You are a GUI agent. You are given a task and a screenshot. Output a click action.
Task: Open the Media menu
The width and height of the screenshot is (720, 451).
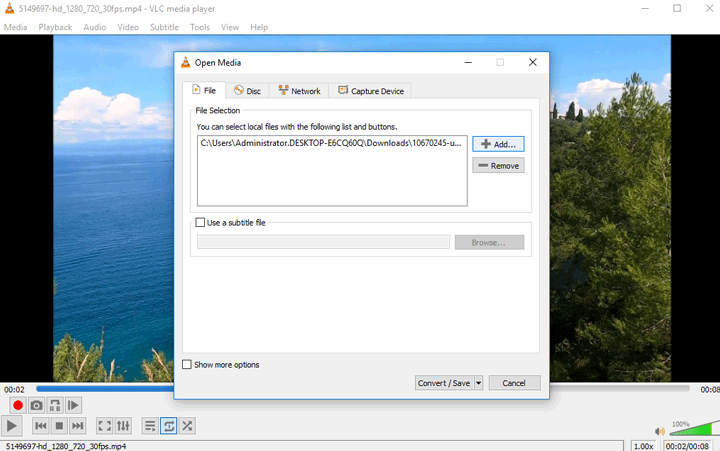click(16, 27)
